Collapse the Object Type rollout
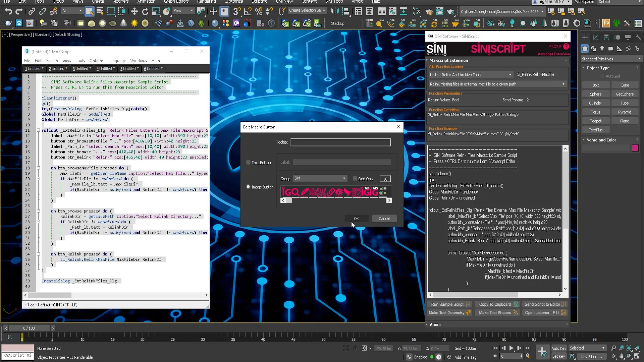This screenshot has width=644, height=362. [598, 68]
